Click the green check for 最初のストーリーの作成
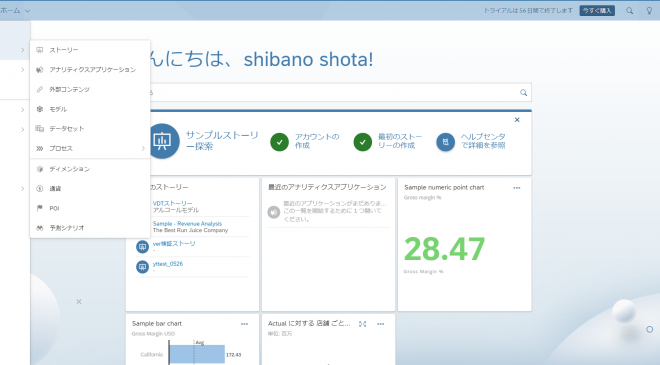Image resolution: width=660 pixels, height=365 pixels. pos(362,142)
